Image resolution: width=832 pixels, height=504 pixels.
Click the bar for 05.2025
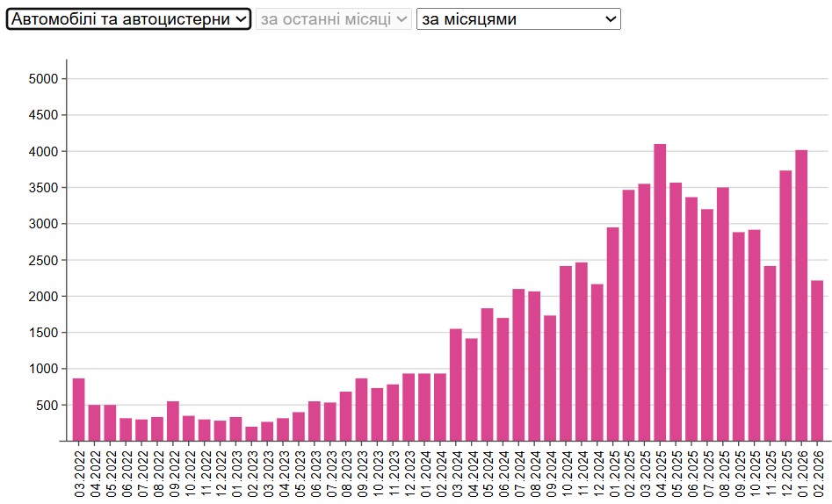676,312
